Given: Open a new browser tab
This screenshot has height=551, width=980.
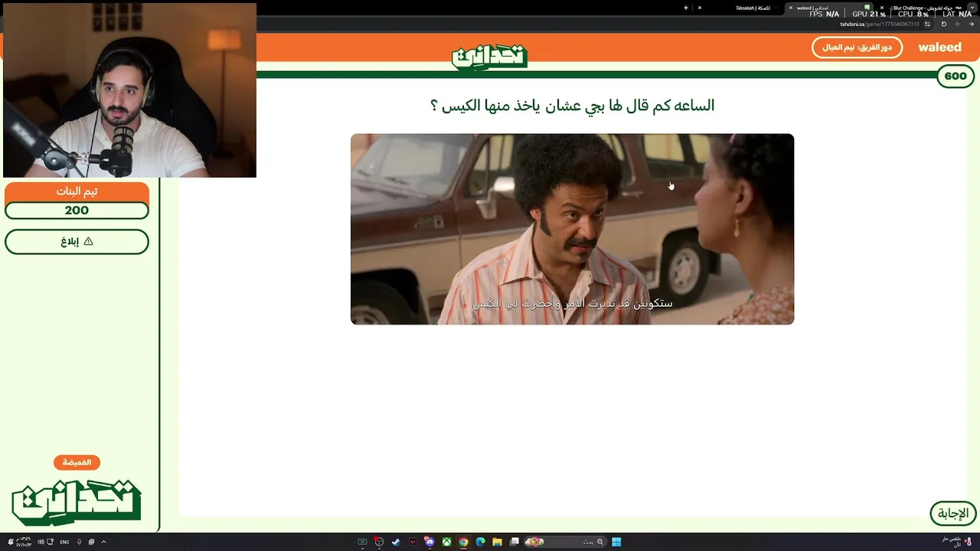Looking at the screenshot, I should (686, 8).
